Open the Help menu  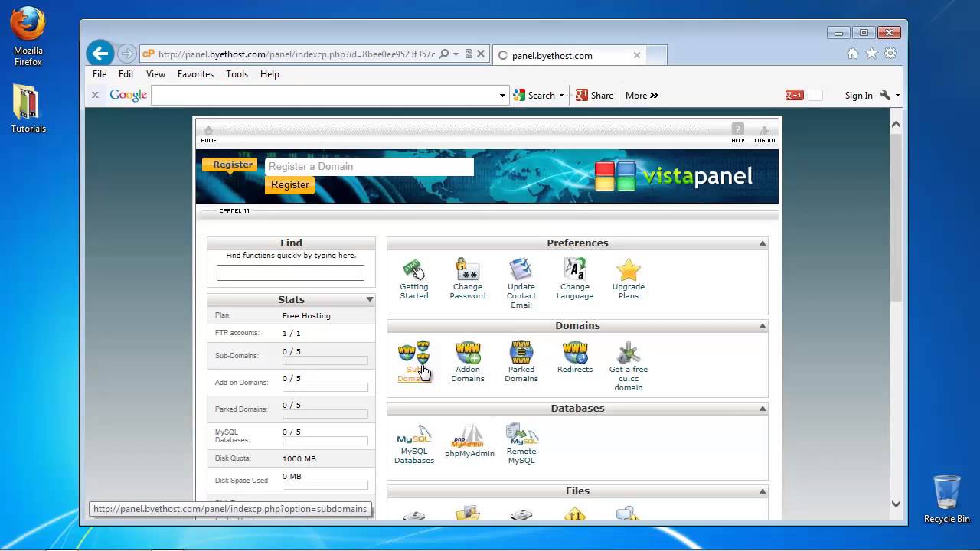tap(269, 74)
